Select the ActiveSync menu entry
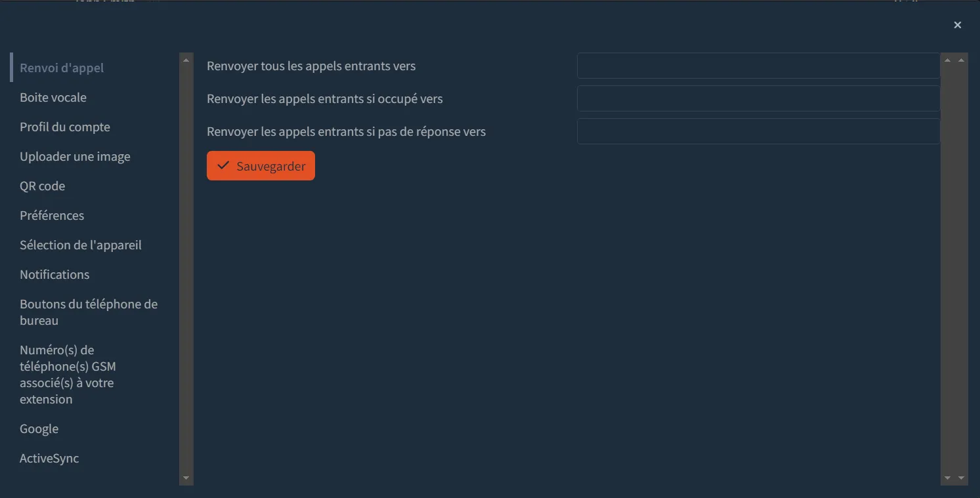The width and height of the screenshot is (980, 498). point(49,458)
